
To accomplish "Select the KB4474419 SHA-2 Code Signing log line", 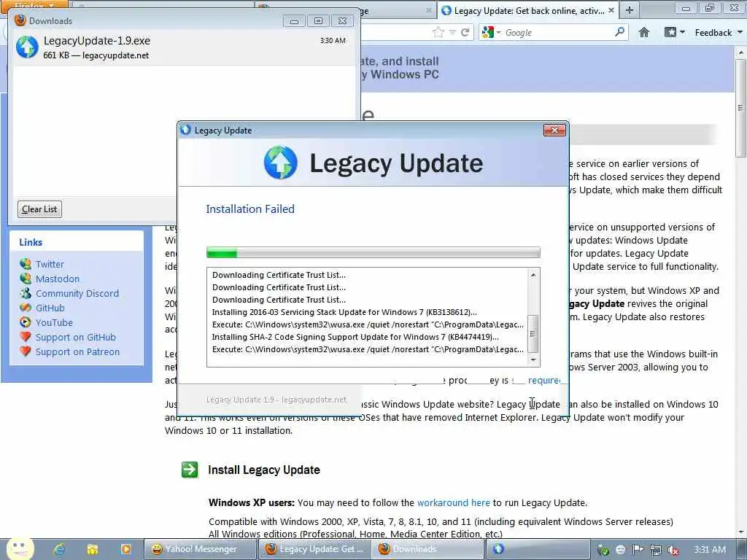I will 355,337.
